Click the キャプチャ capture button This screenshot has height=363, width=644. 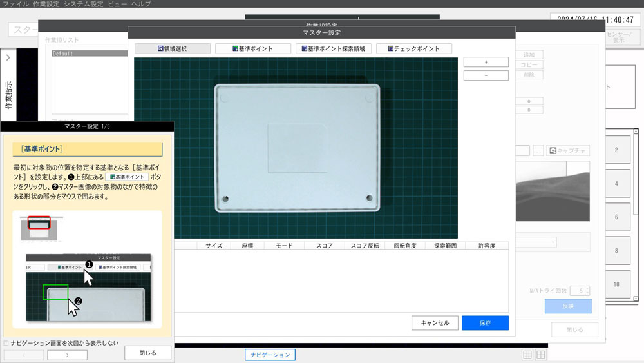[568, 151]
